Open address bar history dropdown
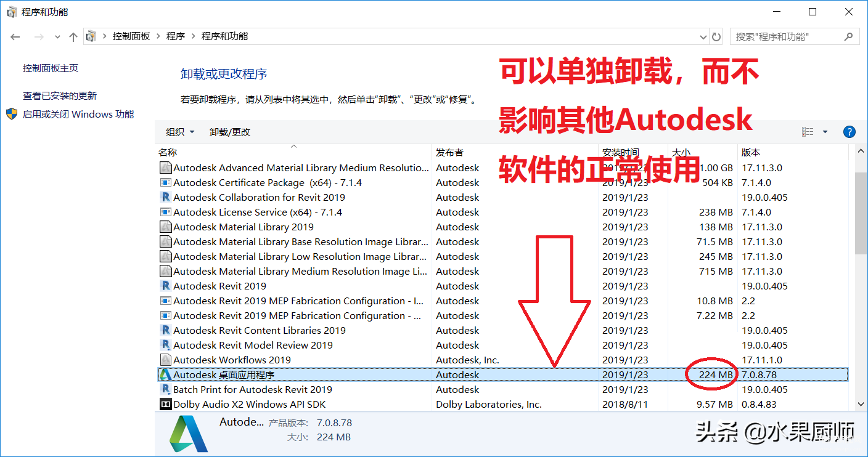Viewport: 868px width, 457px height. point(703,36)
